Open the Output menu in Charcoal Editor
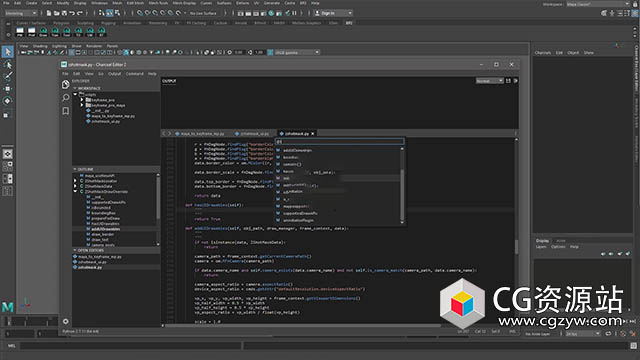The width and height of the screenshot is (640, 360). pos(115,74)
